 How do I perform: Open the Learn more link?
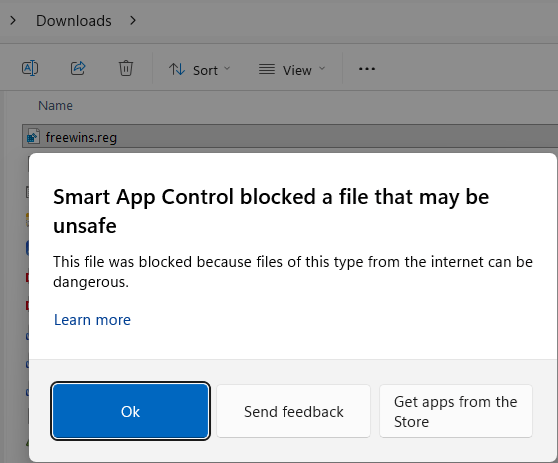coord(92,320)
